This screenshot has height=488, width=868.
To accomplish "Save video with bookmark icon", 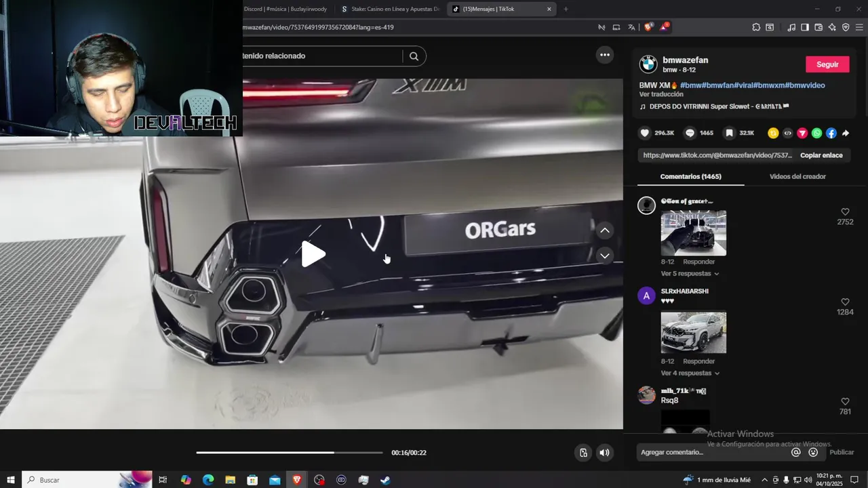I will 730,133.
